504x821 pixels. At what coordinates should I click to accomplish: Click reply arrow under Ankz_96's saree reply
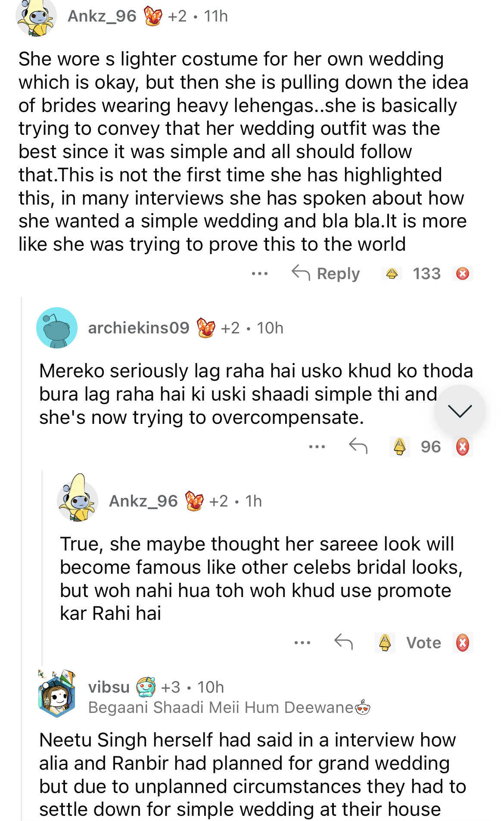pos(343,642)
